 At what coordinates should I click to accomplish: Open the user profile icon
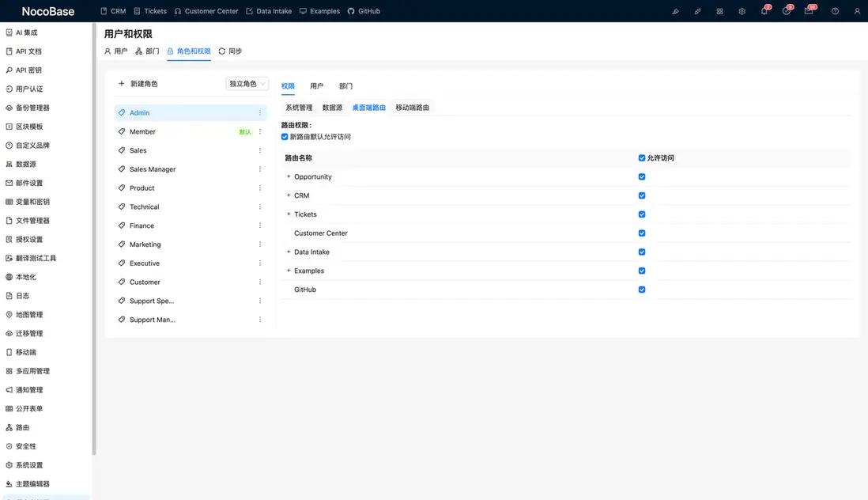coord(857,11)
